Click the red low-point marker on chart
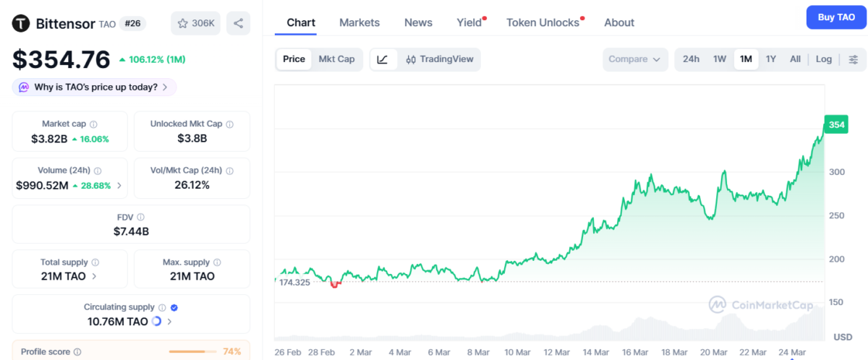868x360 pixels. point(334,285)
